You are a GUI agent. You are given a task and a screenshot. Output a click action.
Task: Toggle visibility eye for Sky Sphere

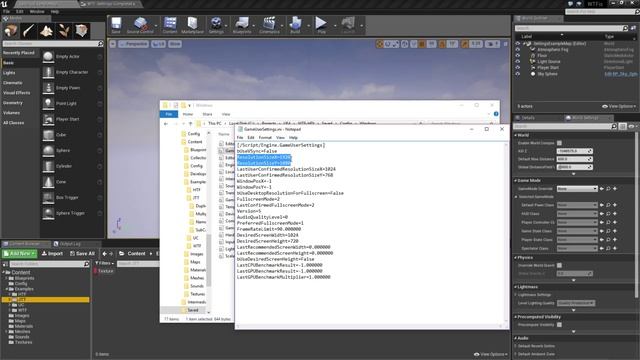click(518, 74)
